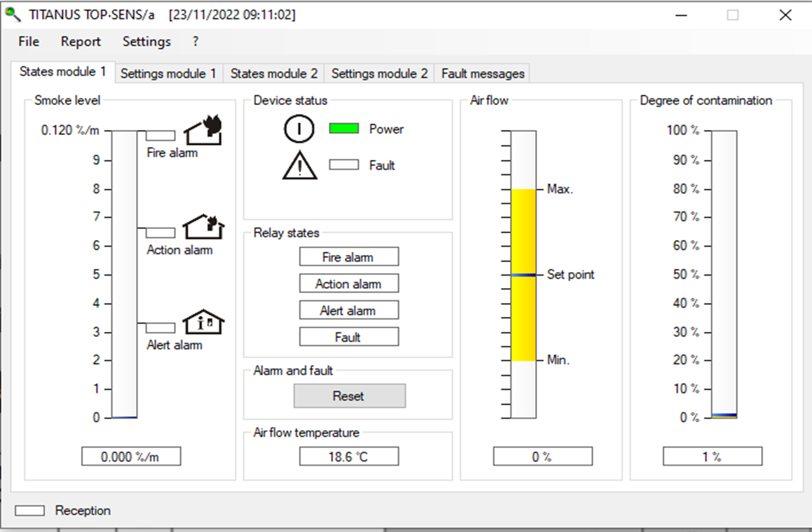Screen dimensions: 812x532
Task: Click the Fire alarm relay state box
Action: tap(349, 257)
